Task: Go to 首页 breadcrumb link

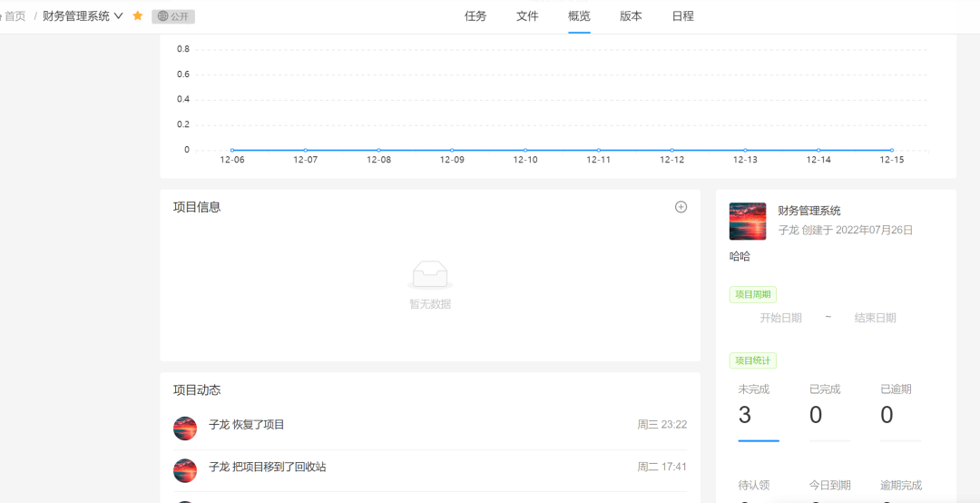Action: (x=15, y=16)
